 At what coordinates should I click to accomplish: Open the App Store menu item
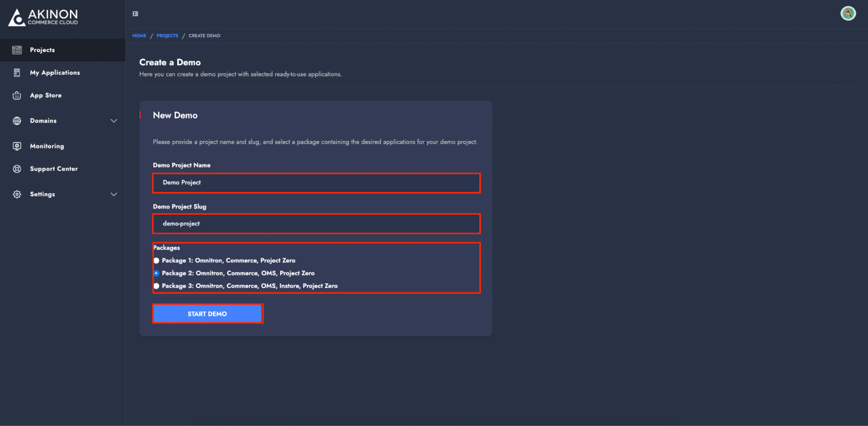pyautogui.click(x=46, y=96)
